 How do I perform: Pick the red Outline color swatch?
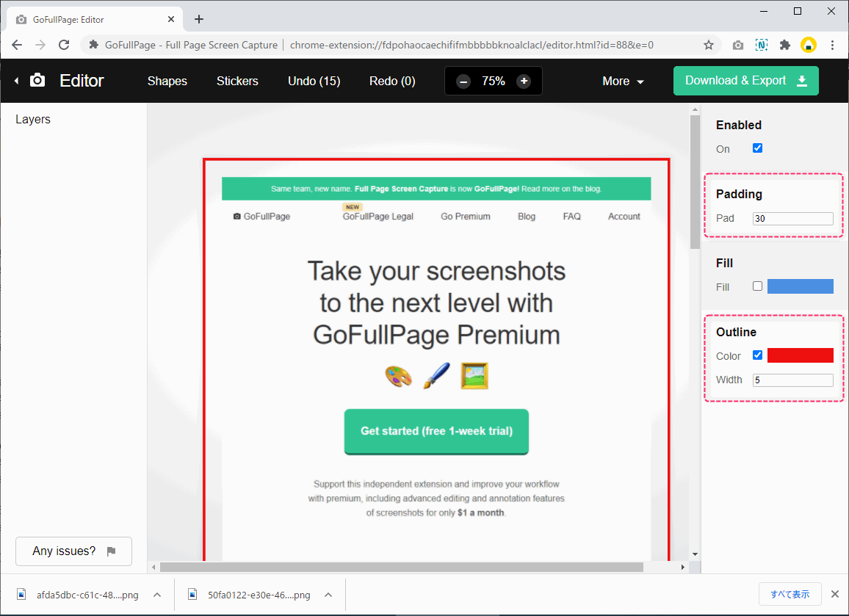[x=801, y=355]
